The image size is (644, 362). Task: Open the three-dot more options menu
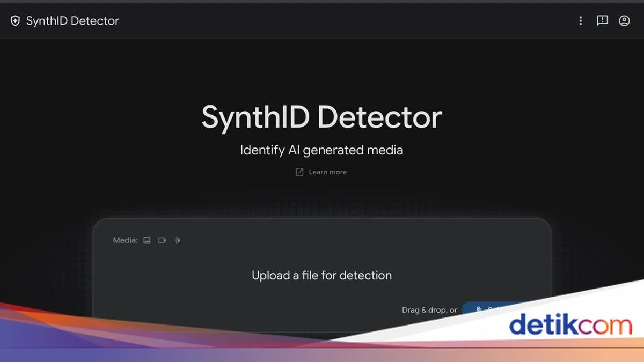(580, 21)
